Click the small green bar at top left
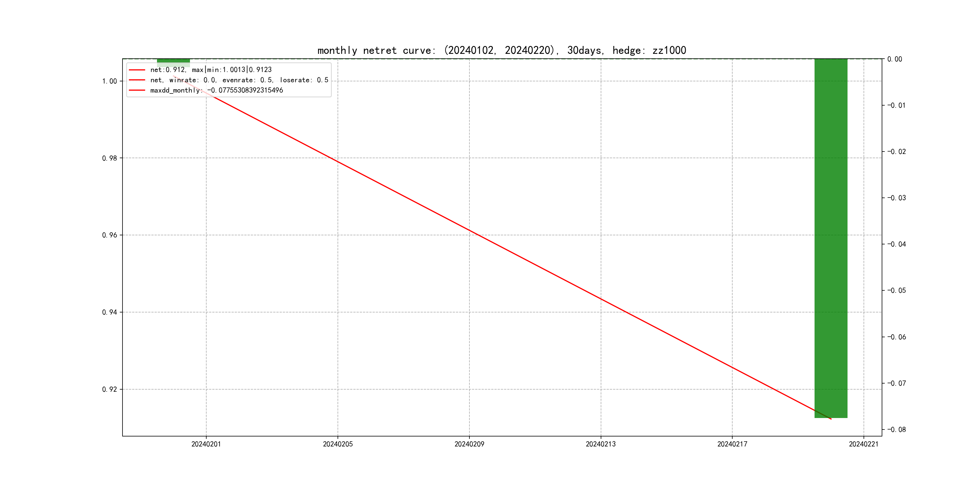The width and height of the screenshot is (980, 490). coord(173,61)
